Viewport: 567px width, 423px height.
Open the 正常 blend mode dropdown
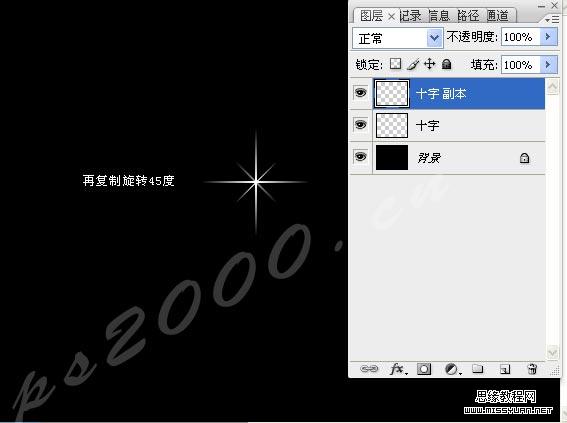pyautogui.click(x=398, y=38)
